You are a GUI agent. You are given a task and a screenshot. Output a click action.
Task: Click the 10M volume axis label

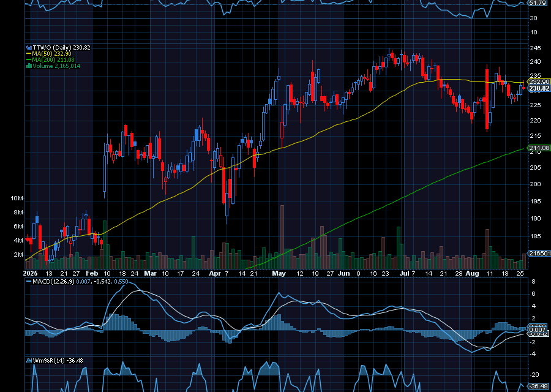(17, 198)
